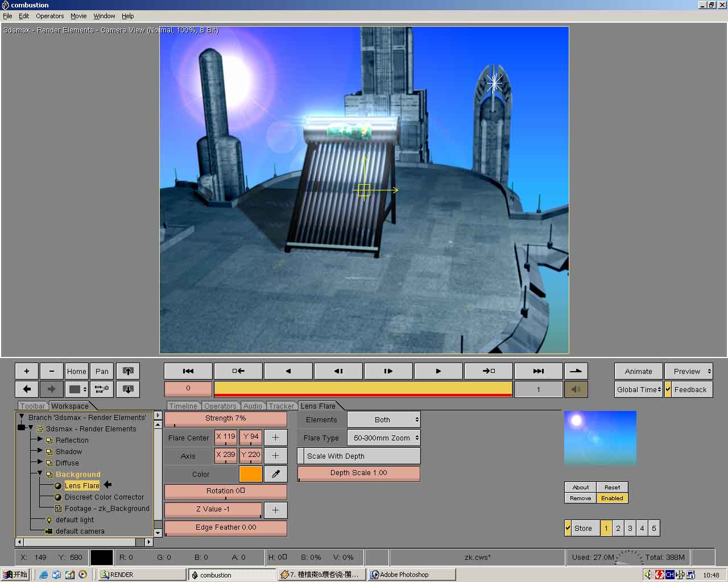The height and width of the screenshot is (582, 728).
Task: Switch to the Timeline tab
Action: 183,406
